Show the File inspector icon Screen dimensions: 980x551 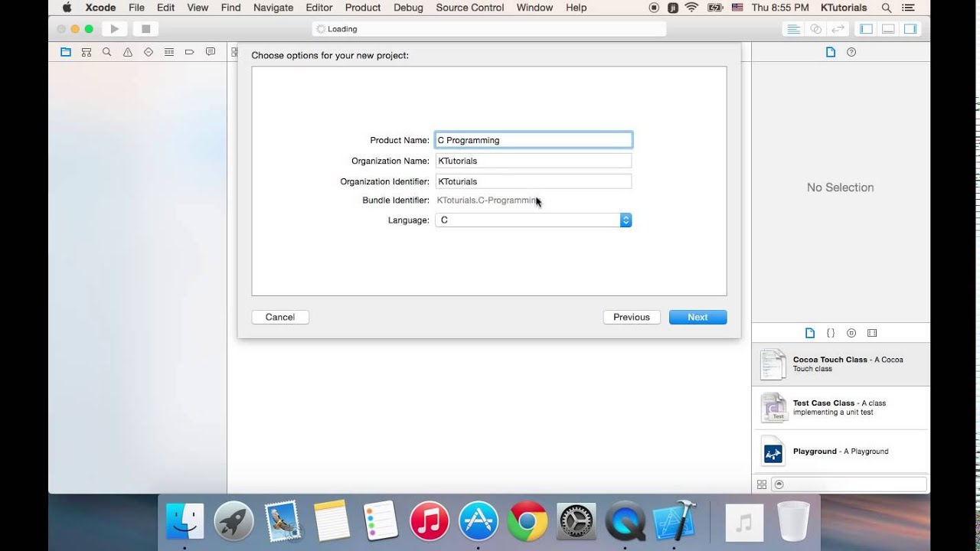point(831,52)
